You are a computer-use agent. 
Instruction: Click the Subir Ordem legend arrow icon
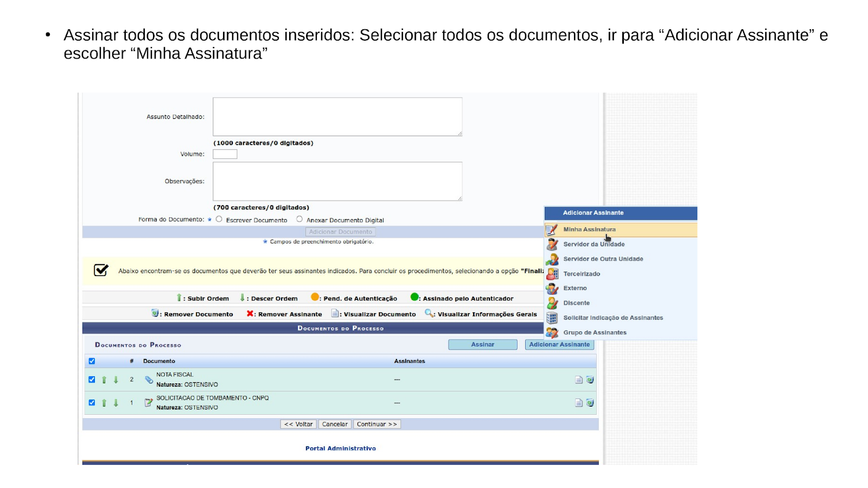(179, 298)
